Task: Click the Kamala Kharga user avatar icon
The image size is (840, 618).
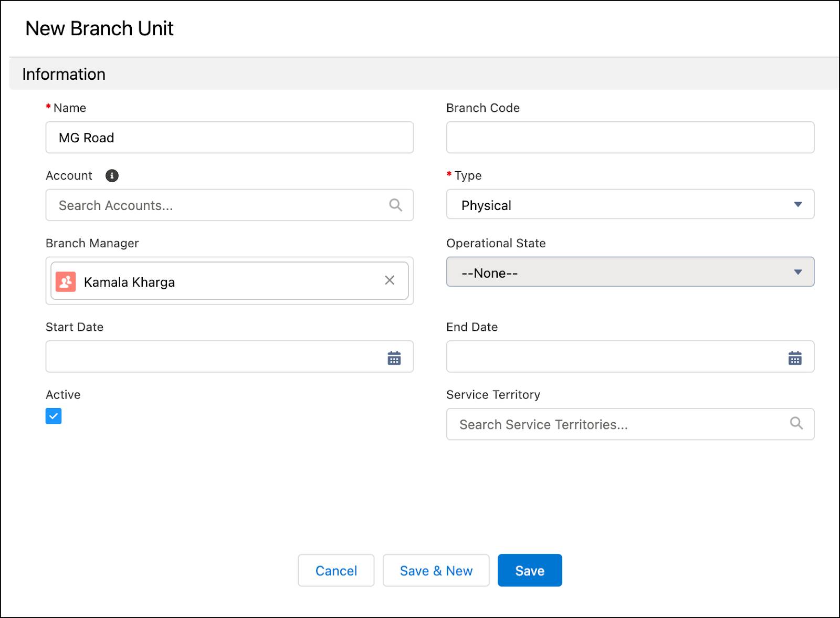Action: click(66, 282)
